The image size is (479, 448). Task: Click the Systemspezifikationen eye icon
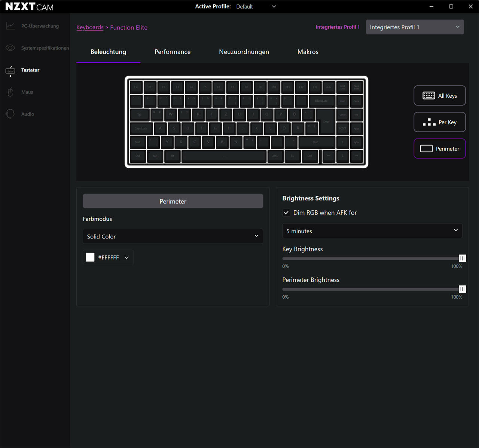coord(10,48)
